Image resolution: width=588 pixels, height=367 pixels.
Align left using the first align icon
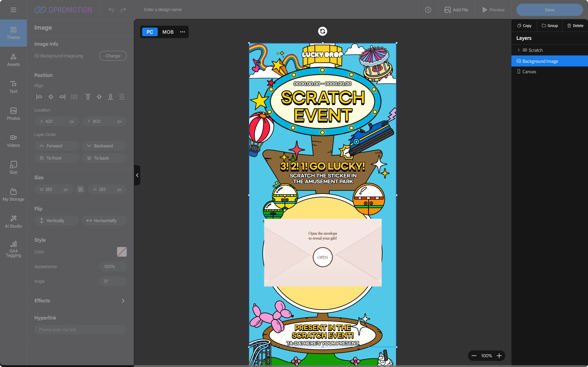coord(39,97)
